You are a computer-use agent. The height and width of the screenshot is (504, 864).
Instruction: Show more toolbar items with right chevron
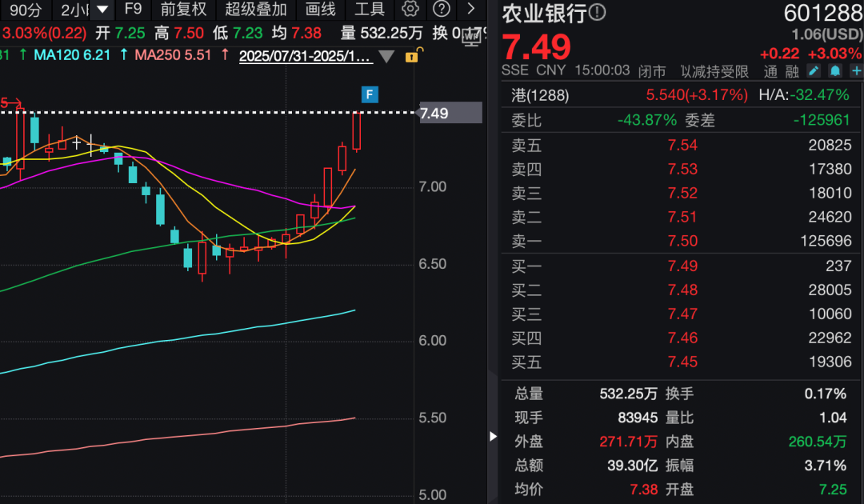coord(470,9)
